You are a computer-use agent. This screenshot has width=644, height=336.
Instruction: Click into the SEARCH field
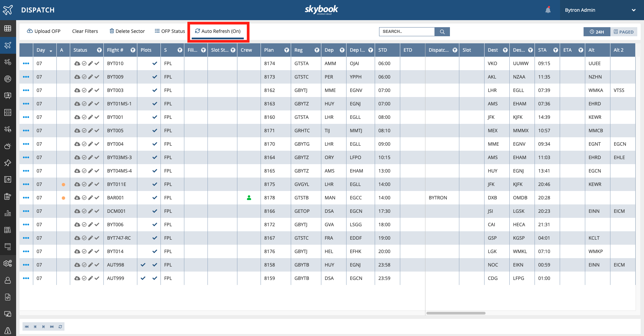(407, 32)
